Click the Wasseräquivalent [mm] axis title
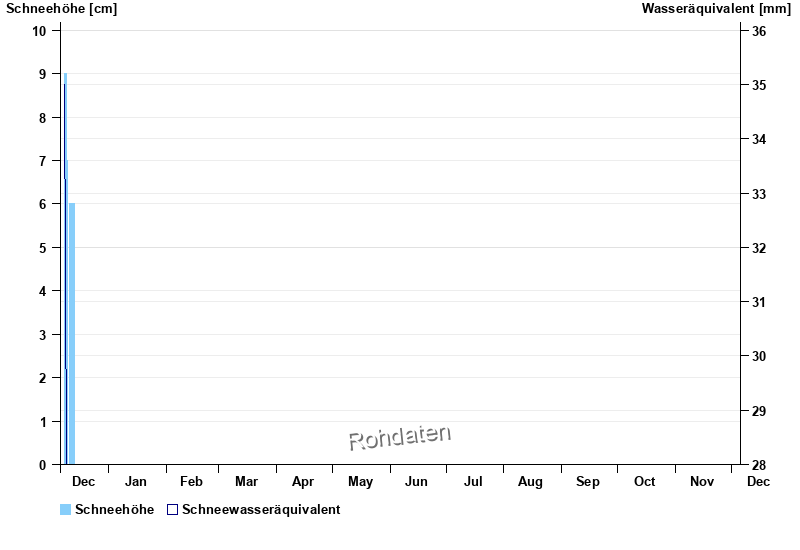The image size is (800, 550). (x=716, y=9)
